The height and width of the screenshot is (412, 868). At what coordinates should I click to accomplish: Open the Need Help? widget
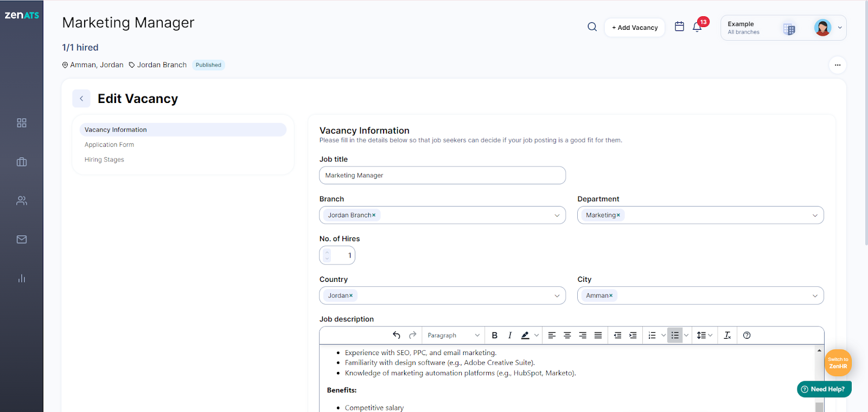824,389
